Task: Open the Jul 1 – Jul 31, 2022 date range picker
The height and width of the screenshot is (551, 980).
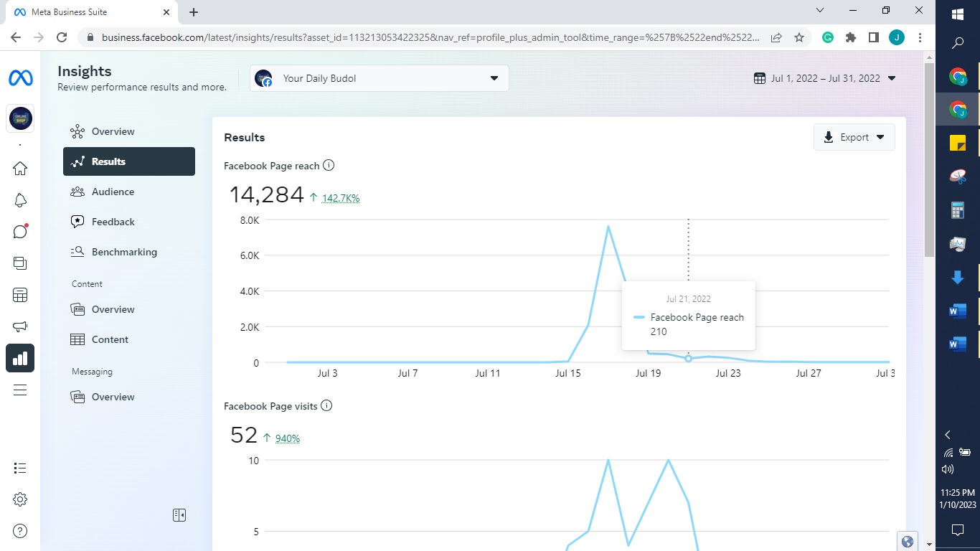Action: pos(825,78)
